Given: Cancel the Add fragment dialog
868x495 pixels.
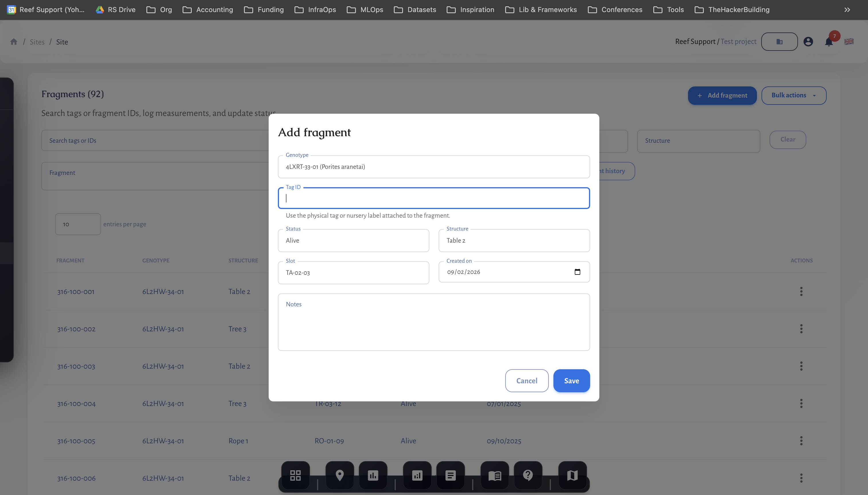Looking at the screenshot, I should click(x=526, y=381).
